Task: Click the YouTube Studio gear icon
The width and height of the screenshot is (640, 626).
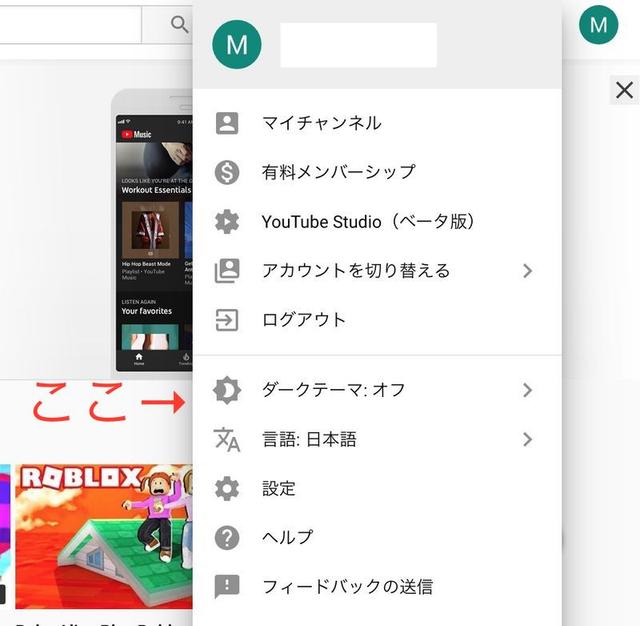Action: [x=227, y=222]
